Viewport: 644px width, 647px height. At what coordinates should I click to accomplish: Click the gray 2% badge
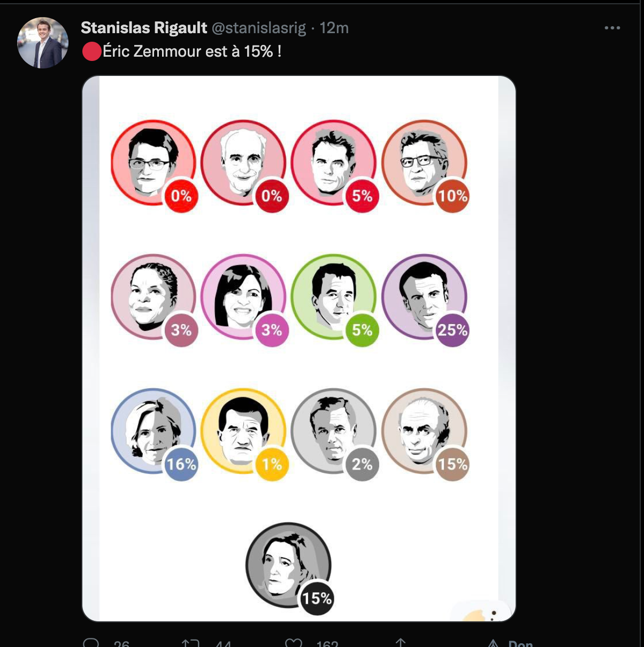[x=362, y=464]
